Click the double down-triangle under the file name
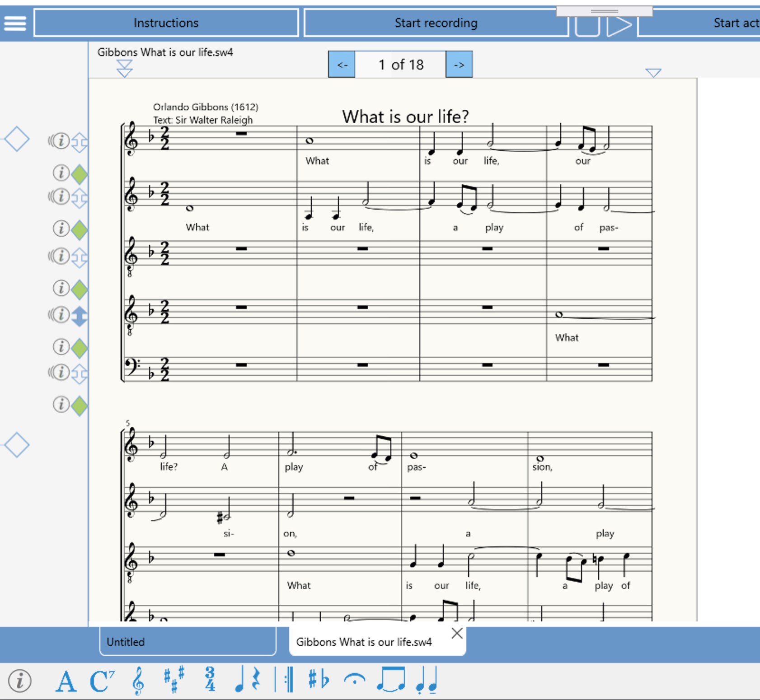 pyautogui.click(x=124, y=69)
